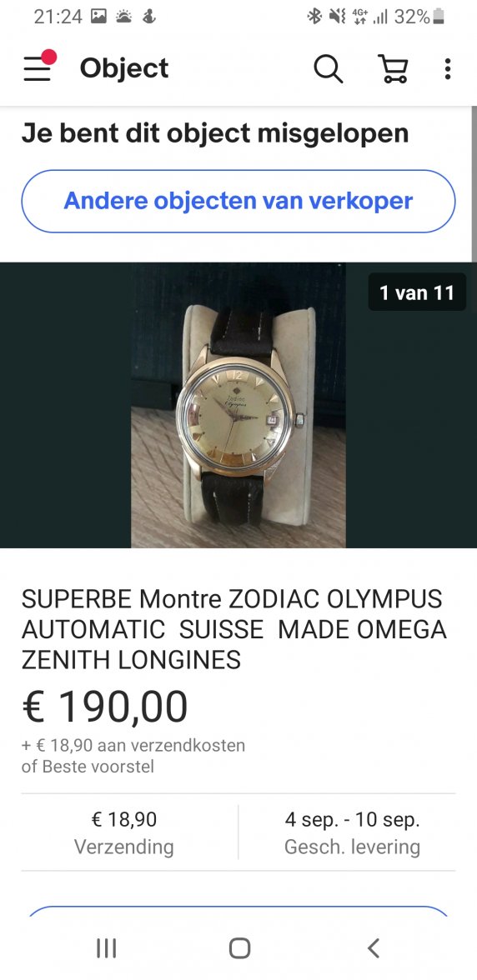Tap the Android recent apps button
This screenshot has height=980, width=477.
106,948
